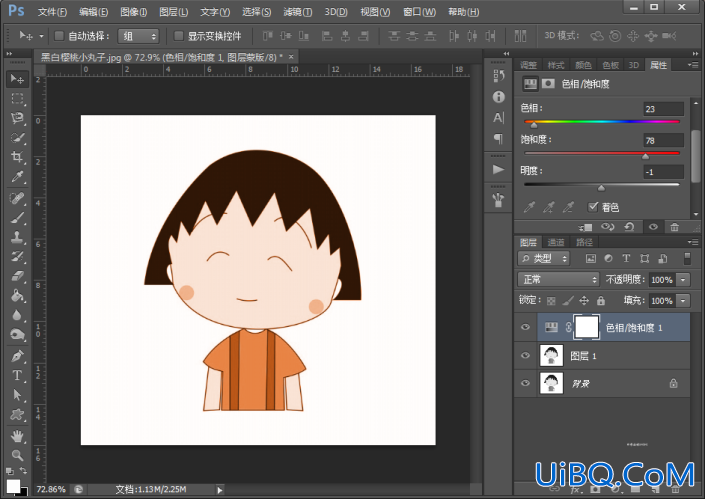Image resolution: width=705 pixels, height=499 pixels.
Task: Select the Spot Healing Brush tool
Action: [17, 198]
